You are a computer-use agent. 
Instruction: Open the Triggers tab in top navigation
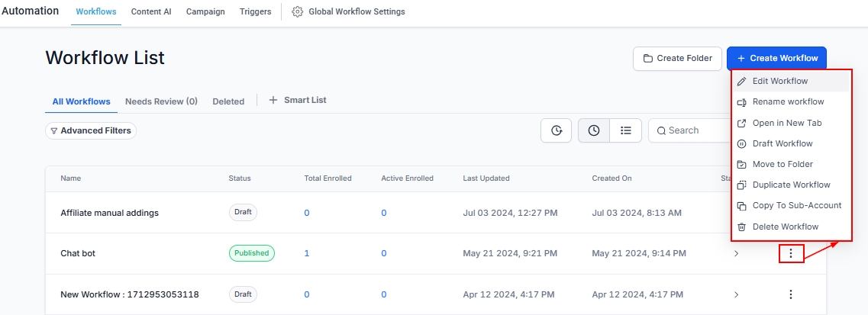[255, 12]
